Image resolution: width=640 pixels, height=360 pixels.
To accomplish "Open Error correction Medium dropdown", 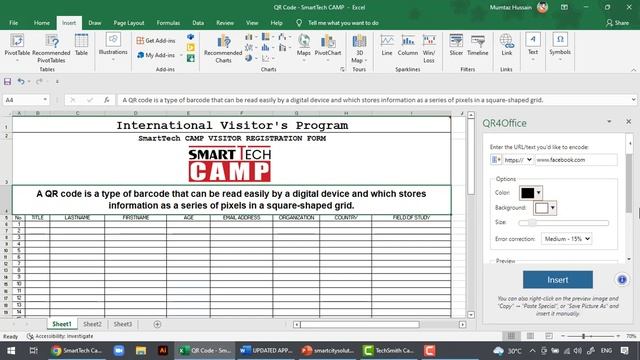I will point(567,239).
